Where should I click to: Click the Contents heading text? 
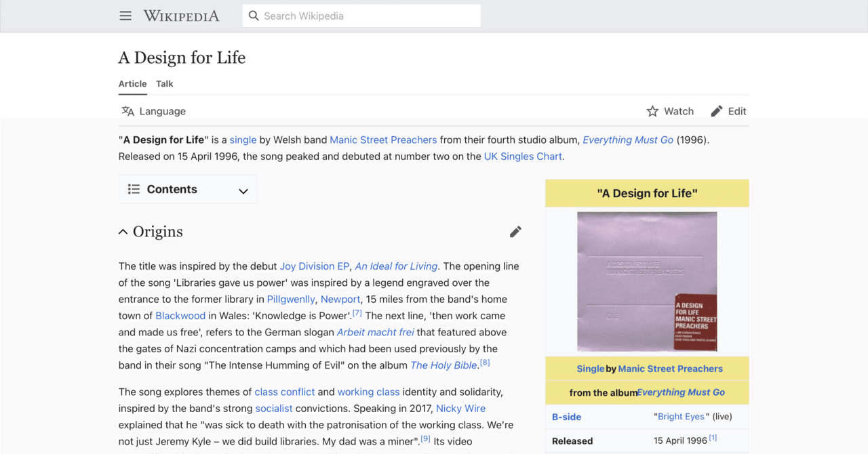click(172, 189)
